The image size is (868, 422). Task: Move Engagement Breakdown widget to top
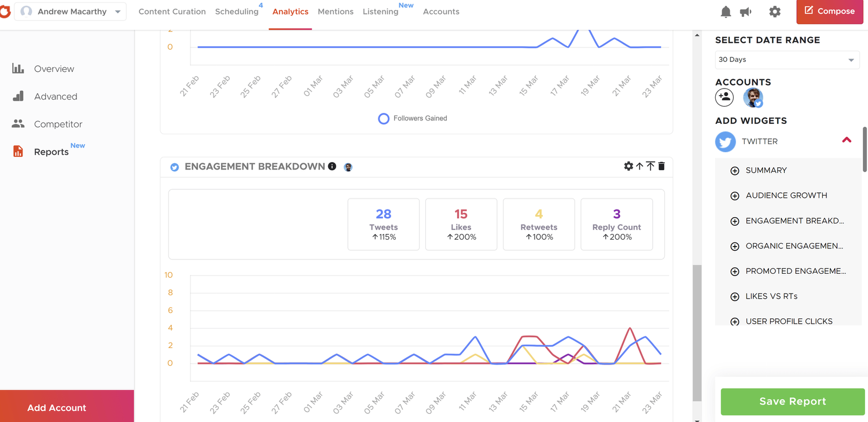(x=650, y=166)
